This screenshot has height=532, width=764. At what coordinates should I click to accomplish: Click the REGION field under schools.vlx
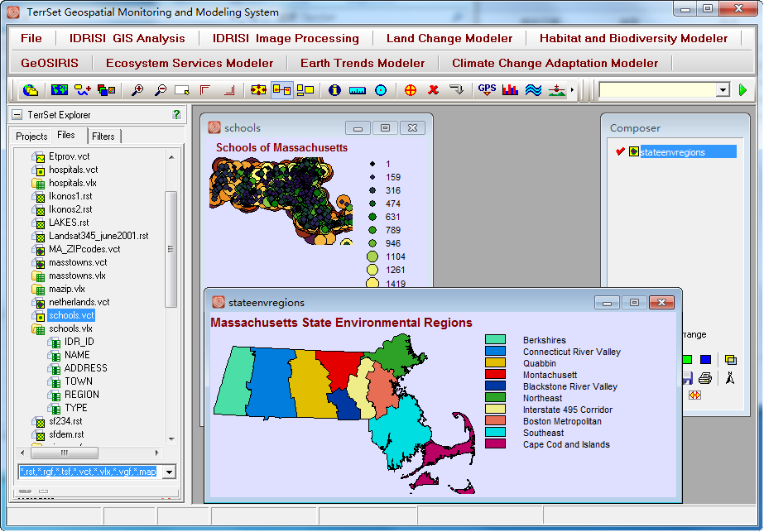click(x=81, y=395)
